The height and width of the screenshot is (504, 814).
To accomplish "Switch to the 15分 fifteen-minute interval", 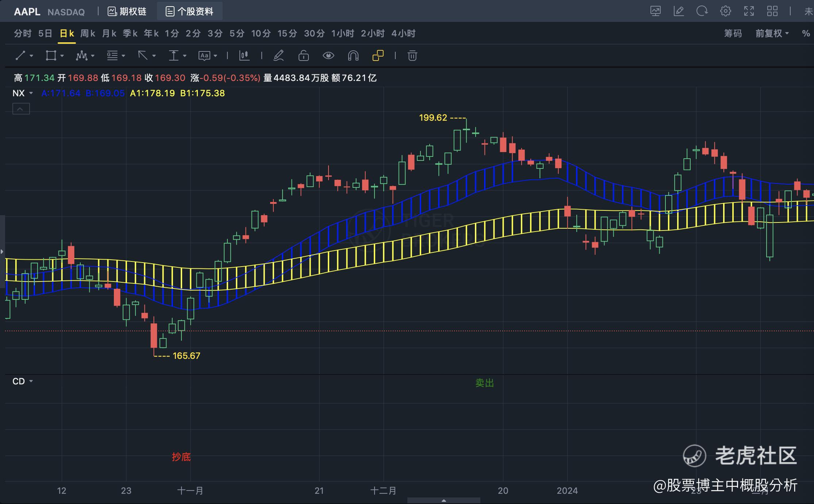I will coord(287,34).
